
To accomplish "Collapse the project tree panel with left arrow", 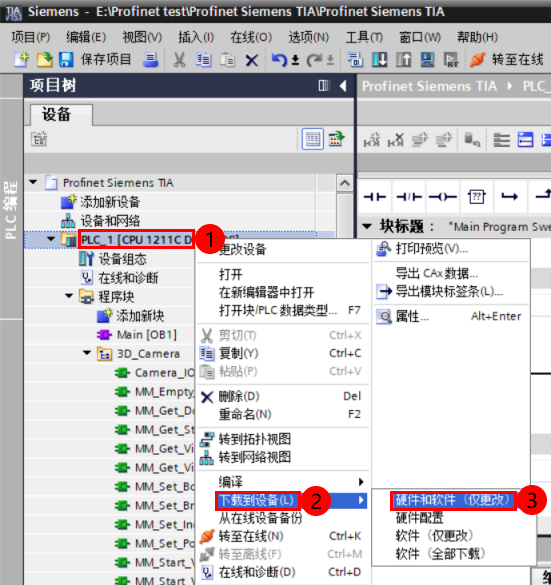I will [x=343, y=86].
